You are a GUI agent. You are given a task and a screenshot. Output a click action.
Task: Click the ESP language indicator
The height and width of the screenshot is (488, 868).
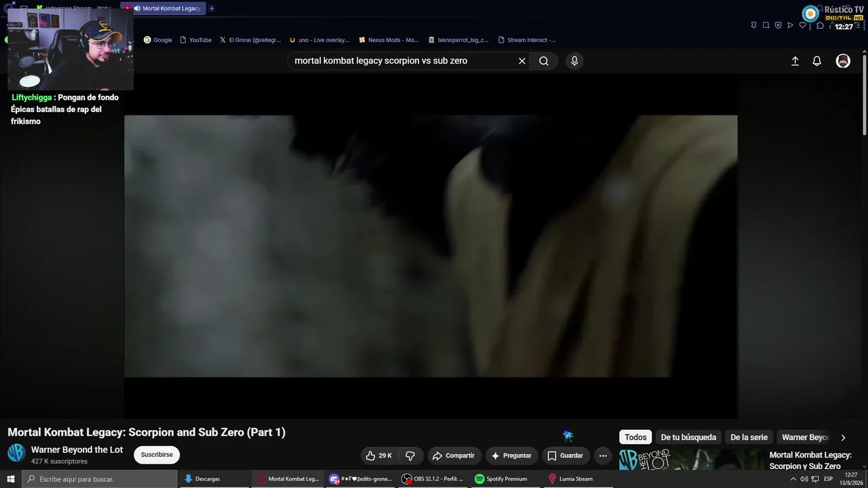829,479
